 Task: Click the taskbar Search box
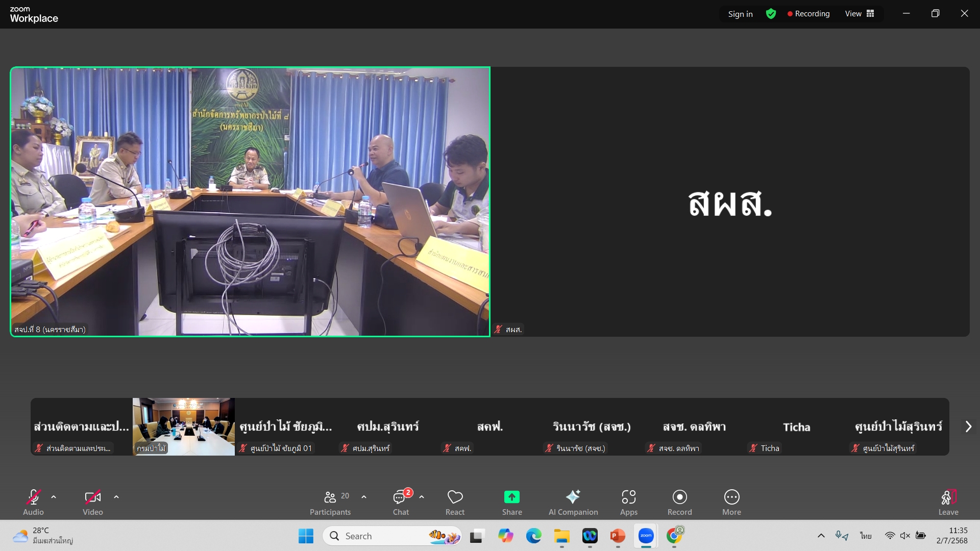392,536
